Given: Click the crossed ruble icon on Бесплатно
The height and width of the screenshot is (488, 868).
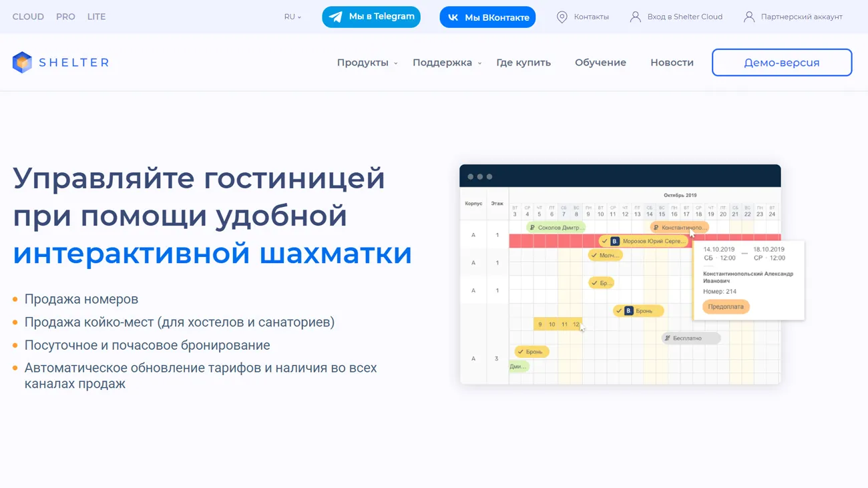Looking at the screenshot, I should [666, 338].
